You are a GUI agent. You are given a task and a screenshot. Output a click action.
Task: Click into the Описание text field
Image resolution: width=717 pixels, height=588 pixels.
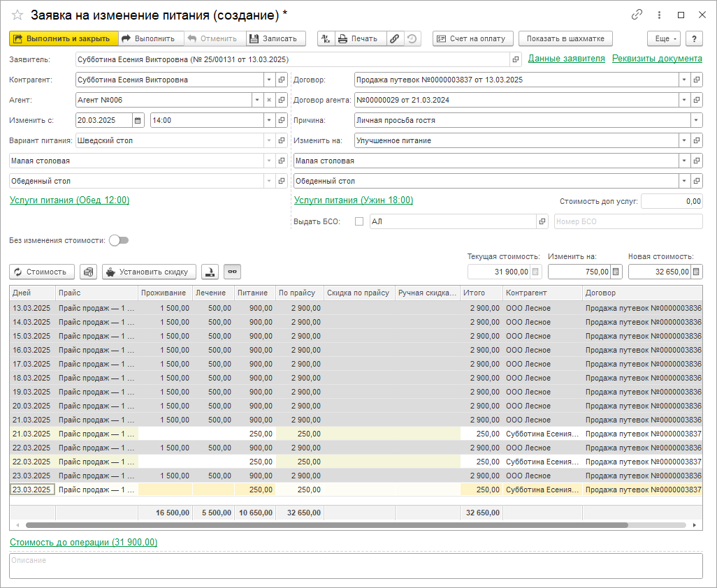tap(356, 566)
